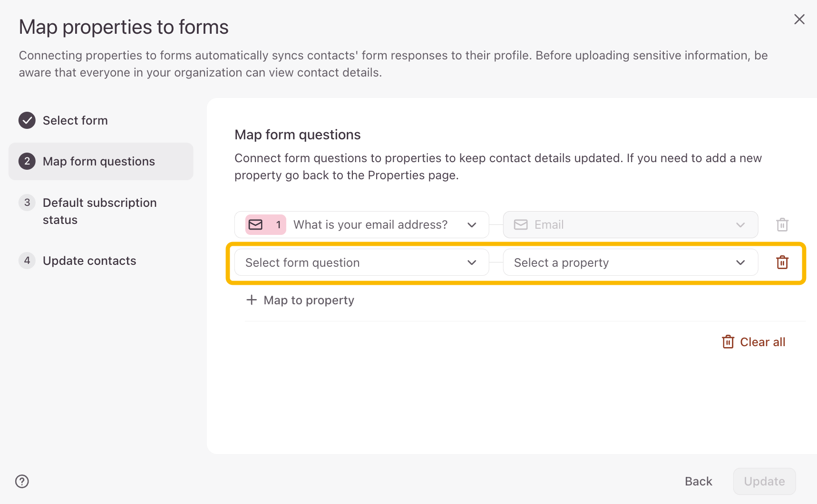817x504 pixels.
Task: Open the Select form question dropdown
Action: point(361,262)
